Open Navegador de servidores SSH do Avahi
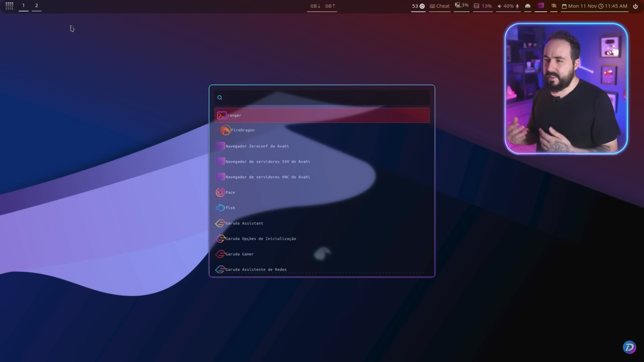 point(267,161)
